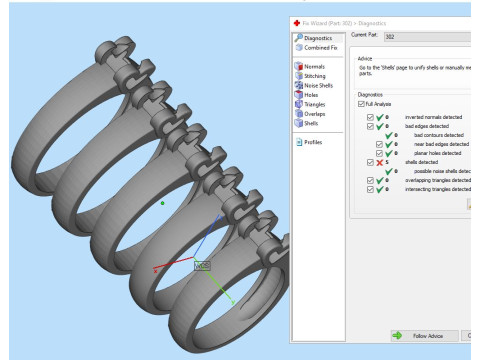The height and width of the screenshot is (360, 480).
Task: Go to the Normals page
Action: click(x=314, y=66)
